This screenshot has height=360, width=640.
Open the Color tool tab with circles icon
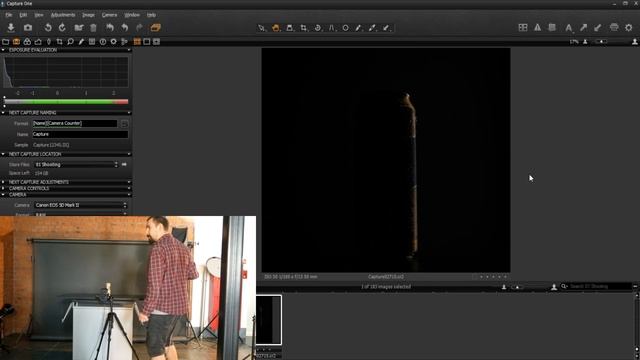[x=27, y=42]
